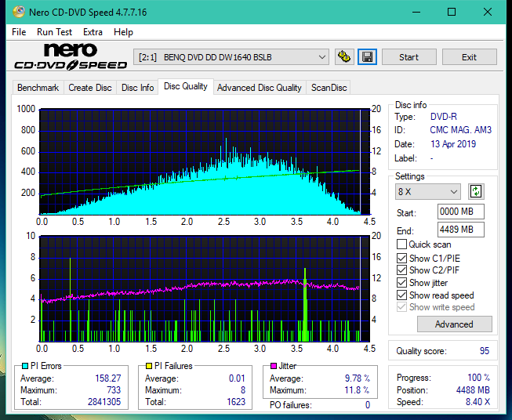Image resolution: width=512 pixels, height=420 pixels.
Task: Click the Nero CD-DVD Speed logo
Action: pos(71,56)
